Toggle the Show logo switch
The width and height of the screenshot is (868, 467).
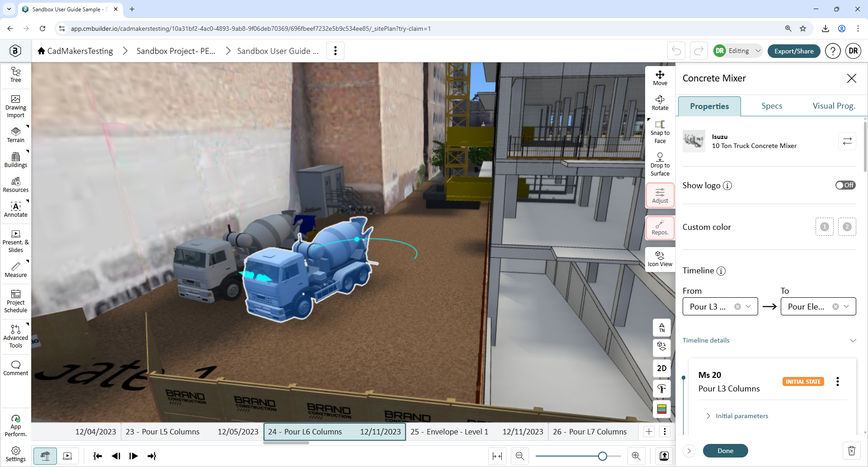845,185
